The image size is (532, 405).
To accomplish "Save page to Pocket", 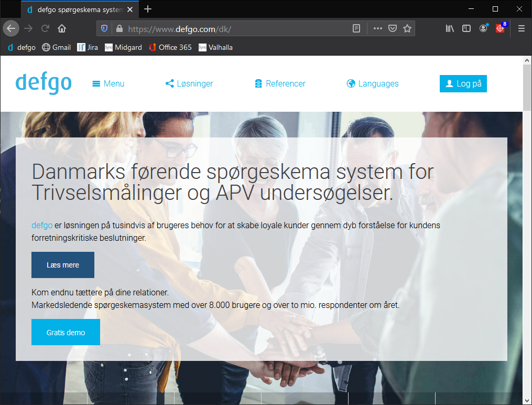I will [393, 28].
